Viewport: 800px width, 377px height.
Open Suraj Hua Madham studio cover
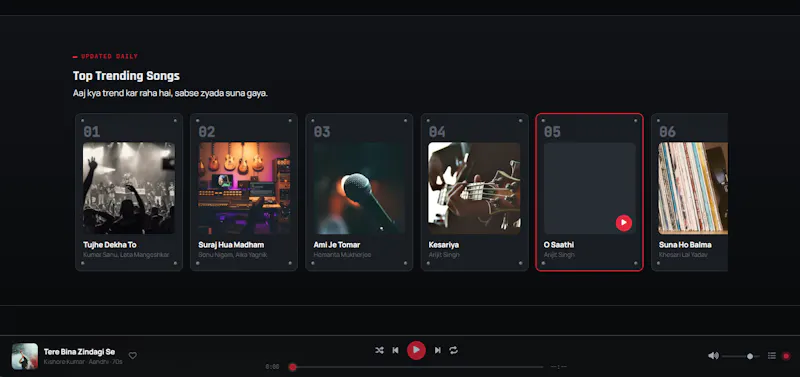[x=244, y=188]
